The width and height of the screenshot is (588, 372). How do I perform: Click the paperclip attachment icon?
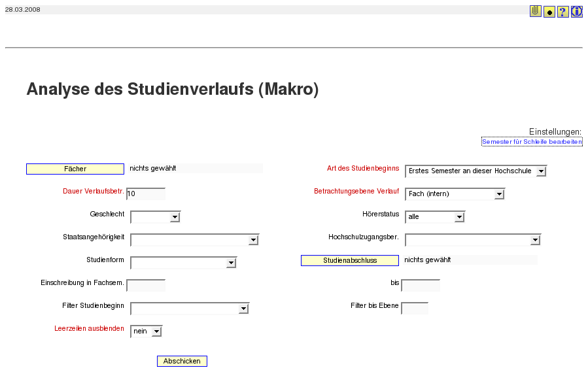(536, 11)
